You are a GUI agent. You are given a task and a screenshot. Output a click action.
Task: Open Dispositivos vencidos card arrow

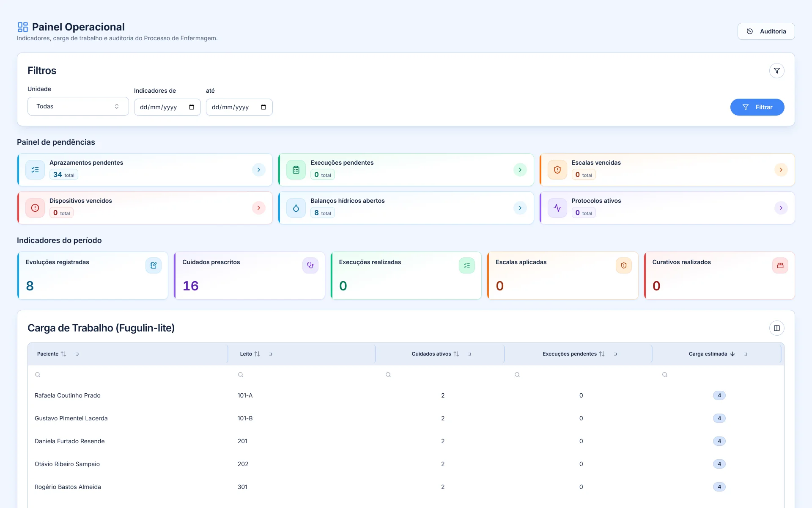259,208
